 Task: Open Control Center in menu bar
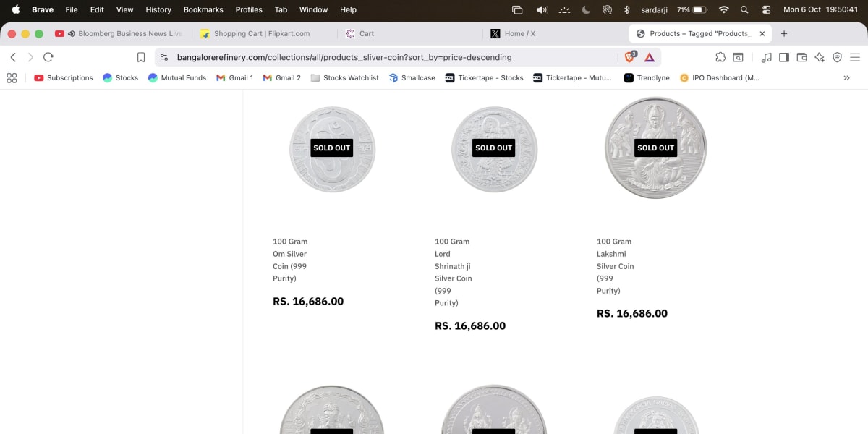(x=766, y=9)
